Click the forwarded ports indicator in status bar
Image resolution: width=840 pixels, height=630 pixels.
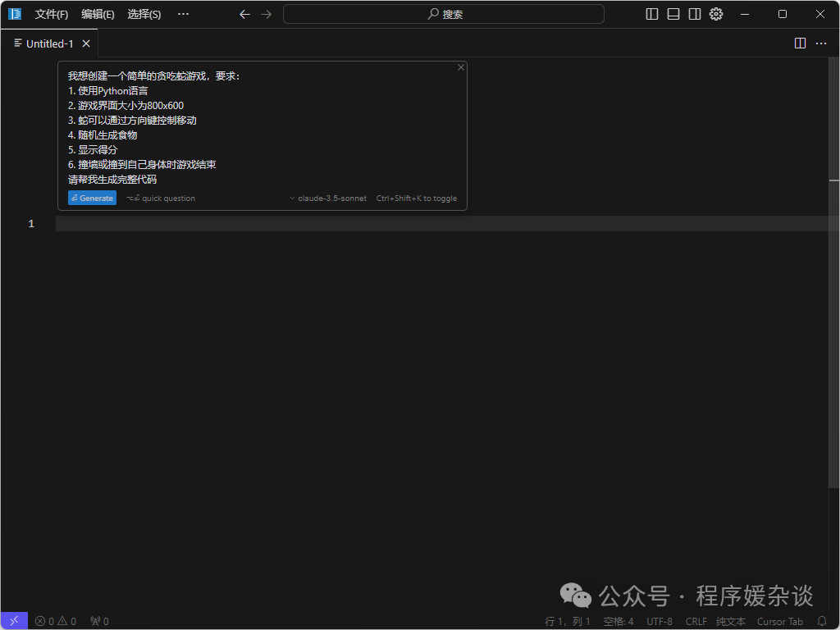(98, 621)
